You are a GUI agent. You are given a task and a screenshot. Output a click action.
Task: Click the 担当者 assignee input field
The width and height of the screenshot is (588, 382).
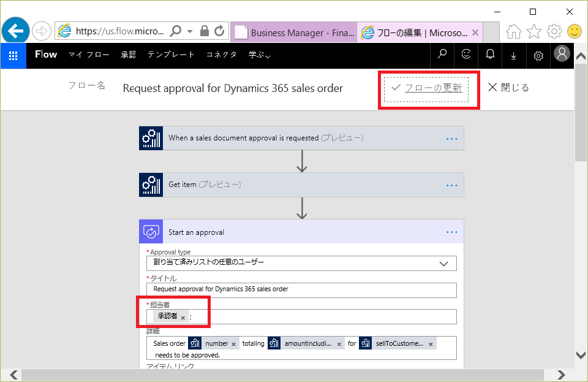301,317
